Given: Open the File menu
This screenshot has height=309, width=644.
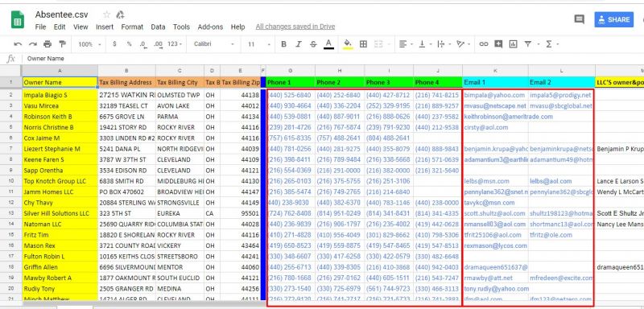Looking at the screenshot, I should pos(40,27).
